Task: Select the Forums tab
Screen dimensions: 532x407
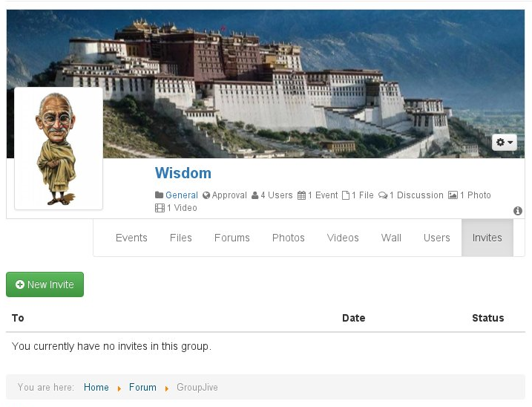Action: tap(232, 238)
